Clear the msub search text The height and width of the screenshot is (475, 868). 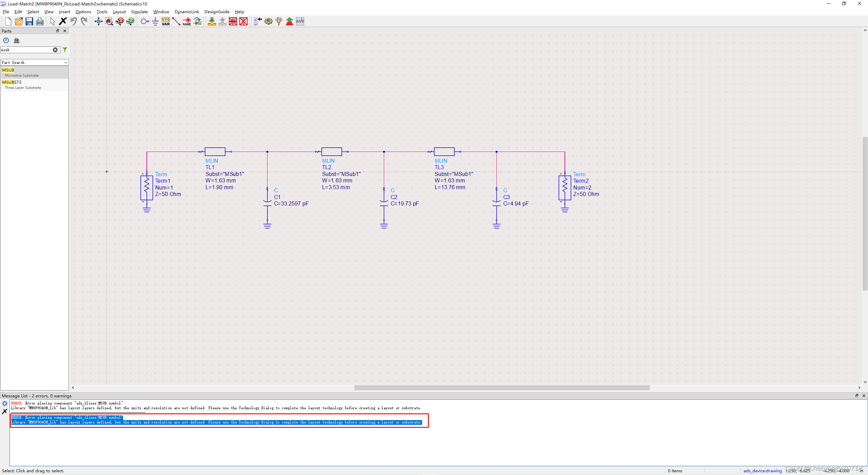pyautogui.click(x=55, y=50)
